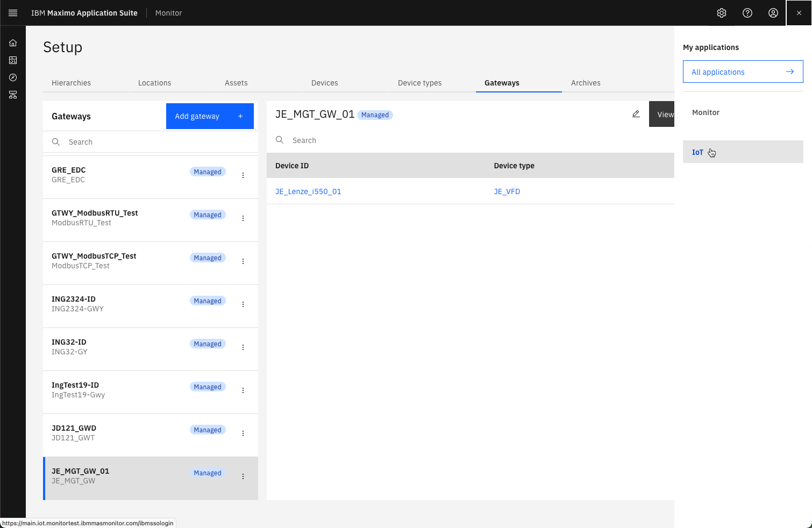
Task: Select the GTWY_ModbusRTU_Test gateway row
Action: coord(151,220)
